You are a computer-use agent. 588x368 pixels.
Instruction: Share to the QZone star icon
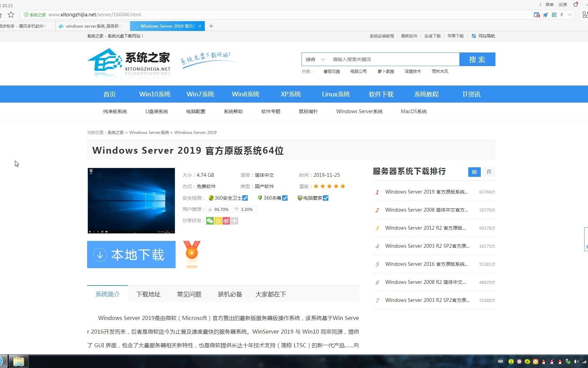coord(218,221)
